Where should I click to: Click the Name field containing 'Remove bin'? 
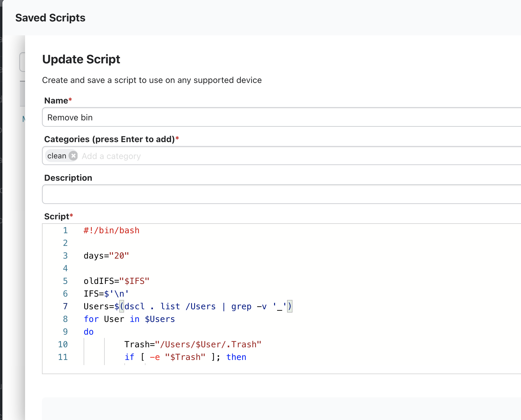pos(282,117)
